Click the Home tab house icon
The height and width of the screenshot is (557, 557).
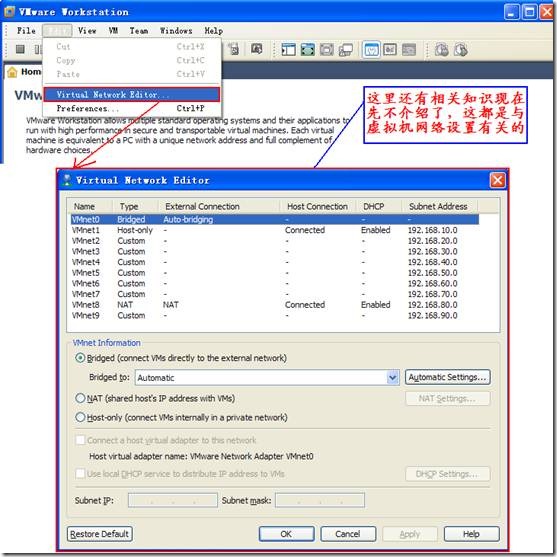pyautogui.click(x=12, y=72)
